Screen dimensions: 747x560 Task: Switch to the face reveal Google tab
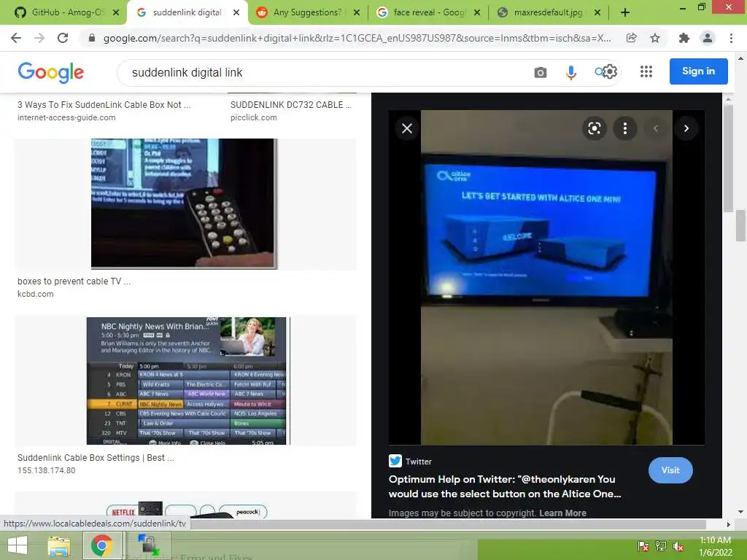click(x=429, y=12)
